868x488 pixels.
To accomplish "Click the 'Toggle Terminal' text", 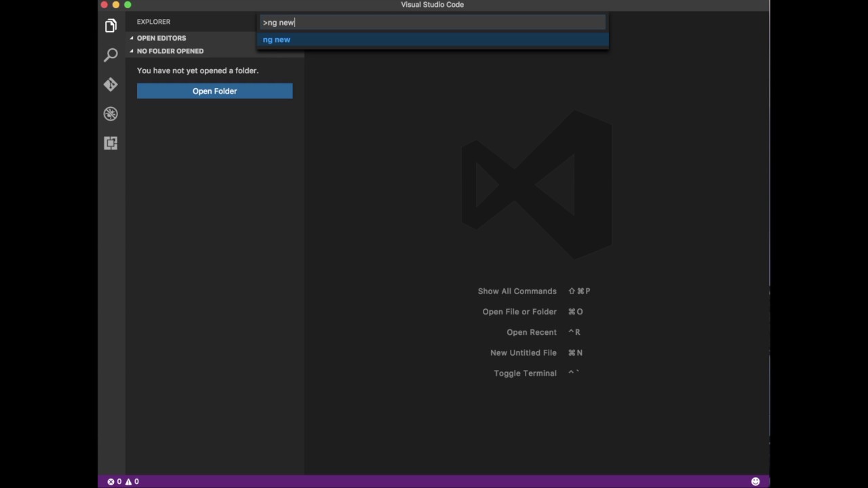I will (525, 373).
